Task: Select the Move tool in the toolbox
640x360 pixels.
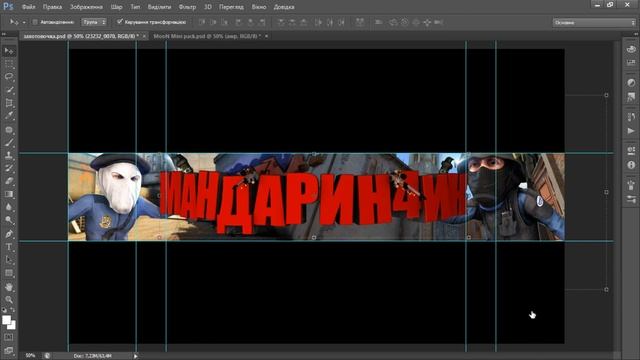Action: (x=9, y=51)
